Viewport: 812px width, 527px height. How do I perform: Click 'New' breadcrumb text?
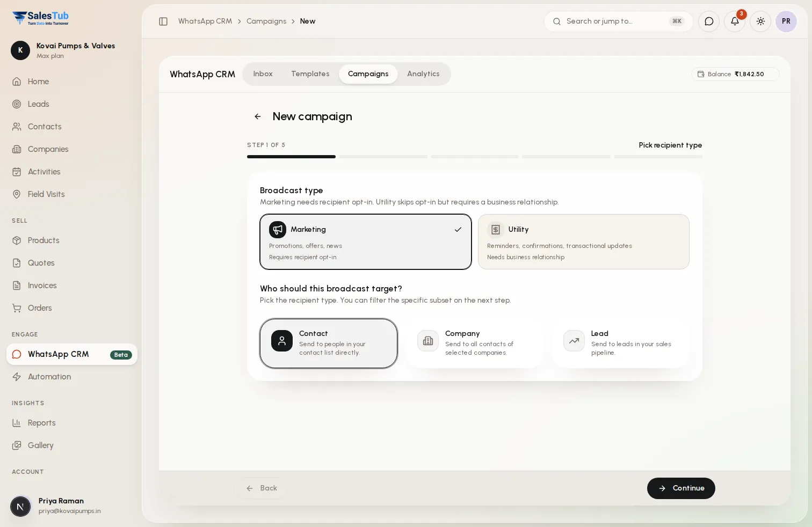tap(308, 21)
